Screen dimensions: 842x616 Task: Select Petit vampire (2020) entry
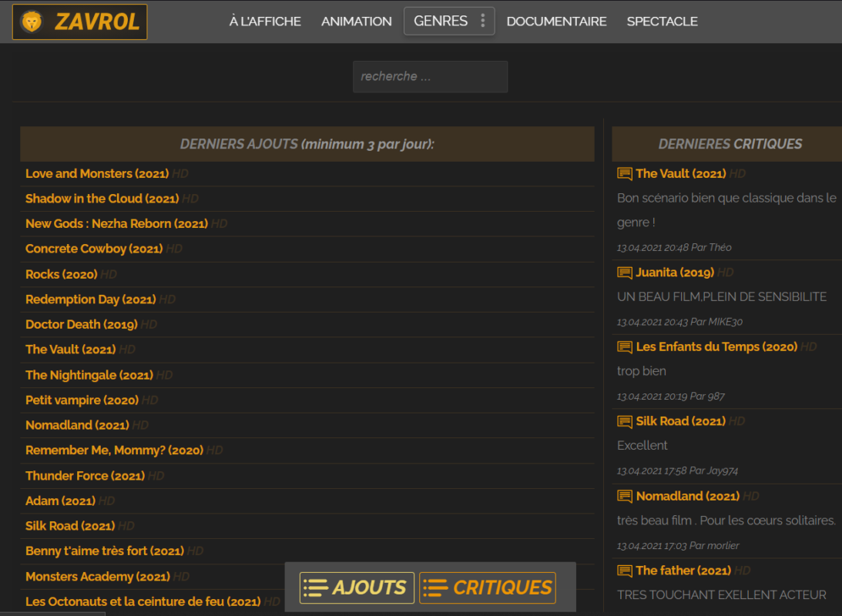pos(82,400)
